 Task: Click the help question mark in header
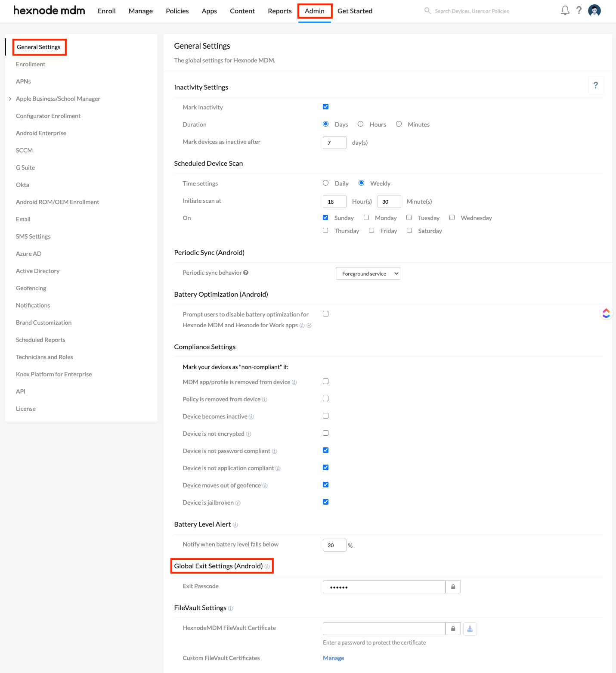pos(579,10)
